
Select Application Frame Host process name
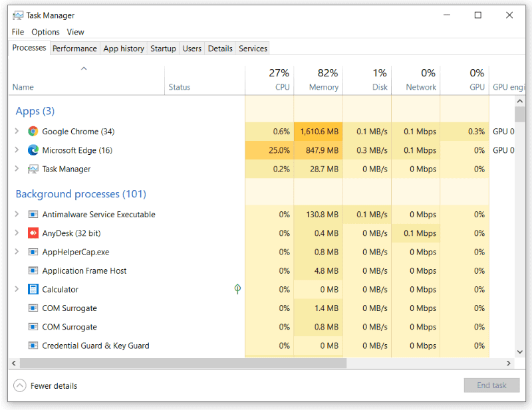pos(84,271)
